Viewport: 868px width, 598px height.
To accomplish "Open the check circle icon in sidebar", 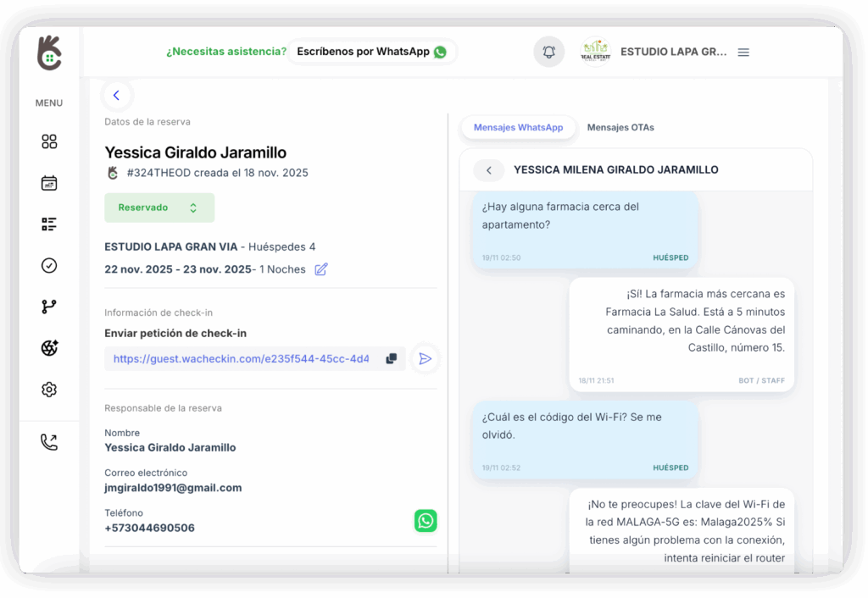I will coord(49,265).
